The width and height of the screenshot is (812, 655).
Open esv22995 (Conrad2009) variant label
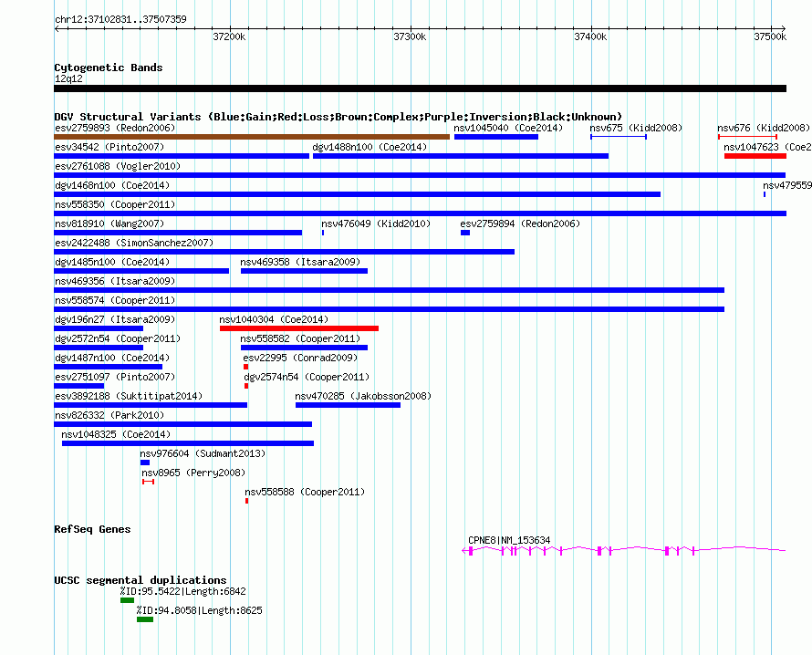(x=300, y=358)
